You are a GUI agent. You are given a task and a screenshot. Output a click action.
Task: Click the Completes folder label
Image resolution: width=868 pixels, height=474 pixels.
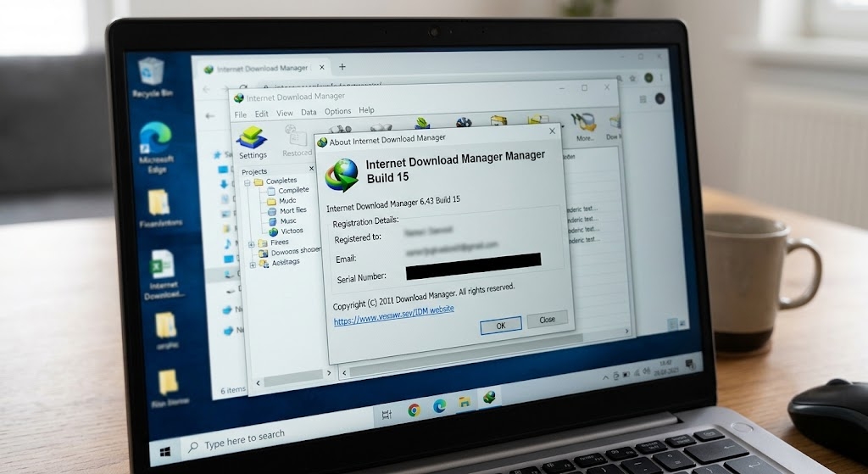[x=281, y=181]
